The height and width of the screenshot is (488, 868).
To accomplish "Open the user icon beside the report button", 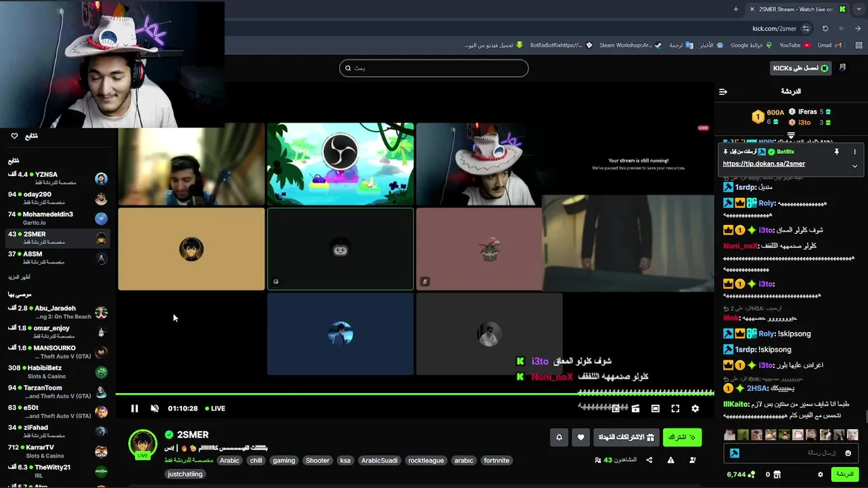I will click(692, 460).
